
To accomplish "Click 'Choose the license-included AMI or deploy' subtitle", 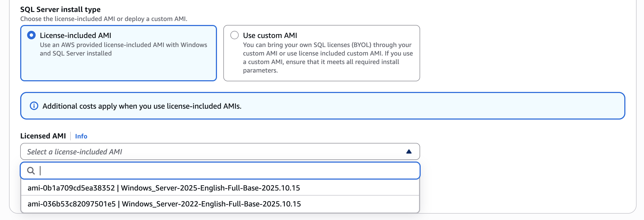I will tap(104, 19).
